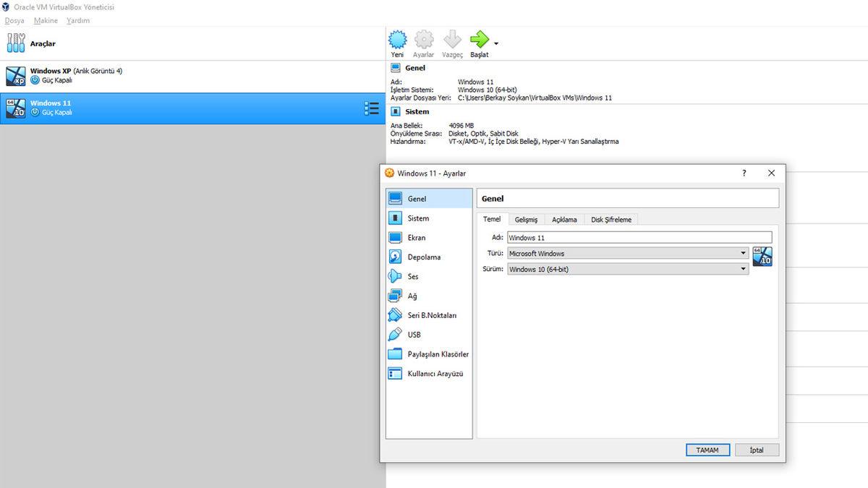Start the VM with the Başlat icon
Screen dimensions: 868x488
click(x=480, y=41)
